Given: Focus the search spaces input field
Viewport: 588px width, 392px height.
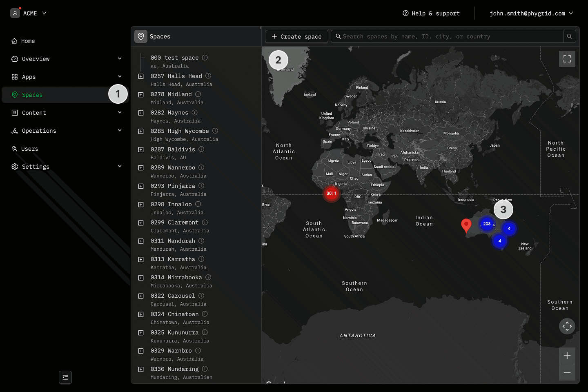Looking at the screenshot, I should pos(449,36).
